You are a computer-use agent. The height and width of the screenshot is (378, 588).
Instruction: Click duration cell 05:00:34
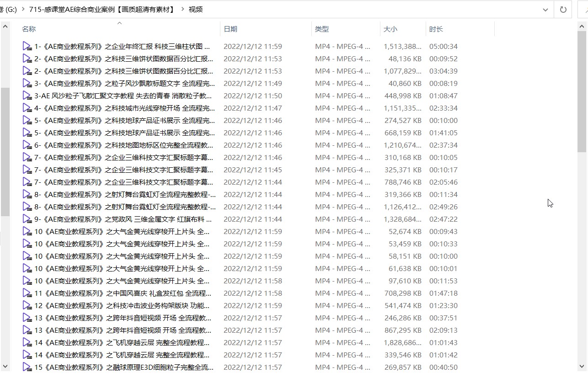444,46
